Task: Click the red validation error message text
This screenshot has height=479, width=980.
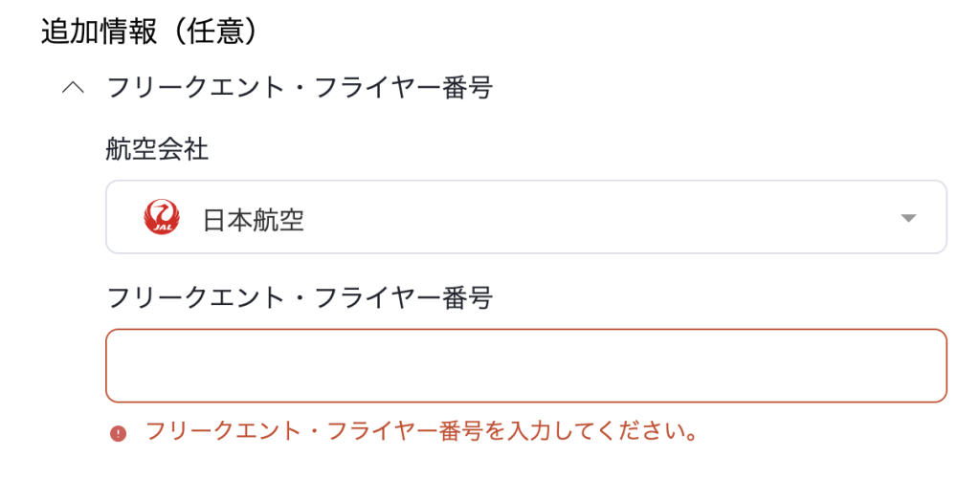Action: pos(420,432)
